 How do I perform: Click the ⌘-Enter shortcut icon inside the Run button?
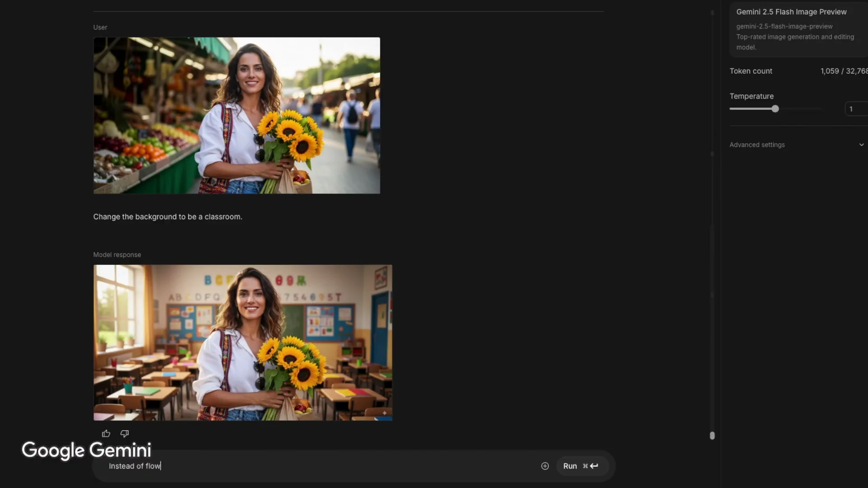click(590, 466)
